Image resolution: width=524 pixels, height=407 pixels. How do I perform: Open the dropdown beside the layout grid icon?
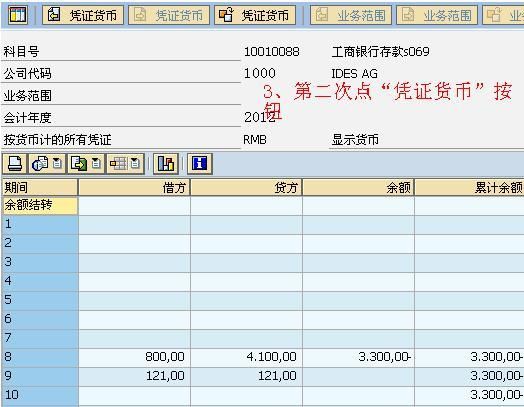click(x=135, y=164)
